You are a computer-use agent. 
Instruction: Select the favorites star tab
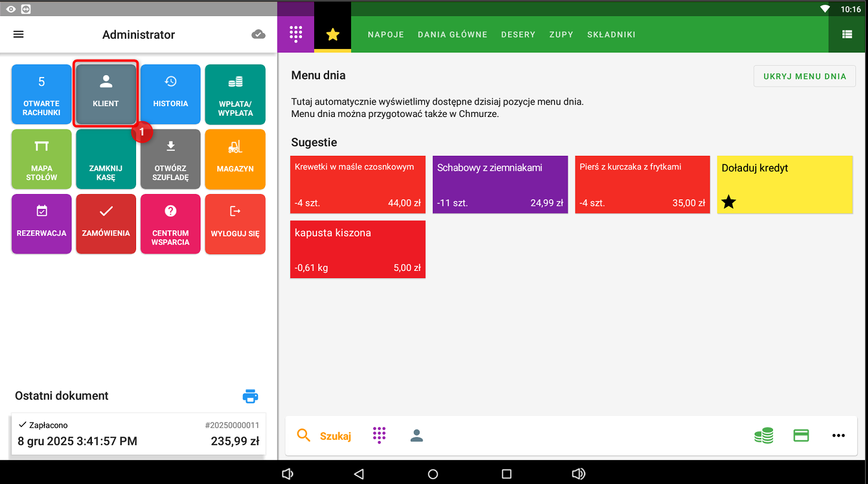click(x=333, y=35)
